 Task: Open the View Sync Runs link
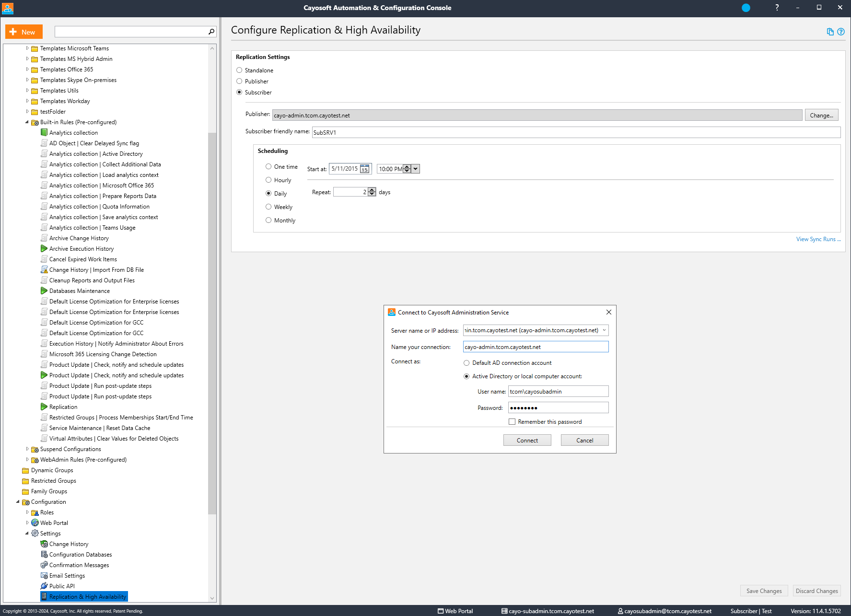point(818,239)
